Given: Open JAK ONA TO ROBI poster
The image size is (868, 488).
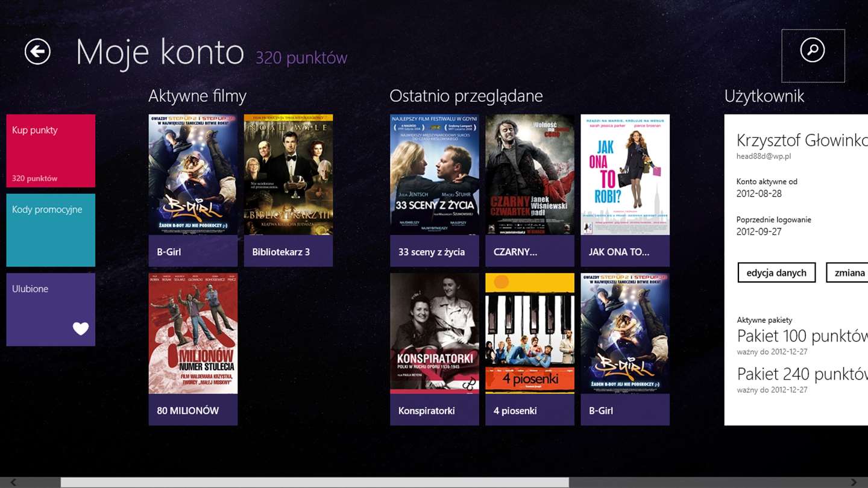Looking at the screenshot, I should 625,190.
